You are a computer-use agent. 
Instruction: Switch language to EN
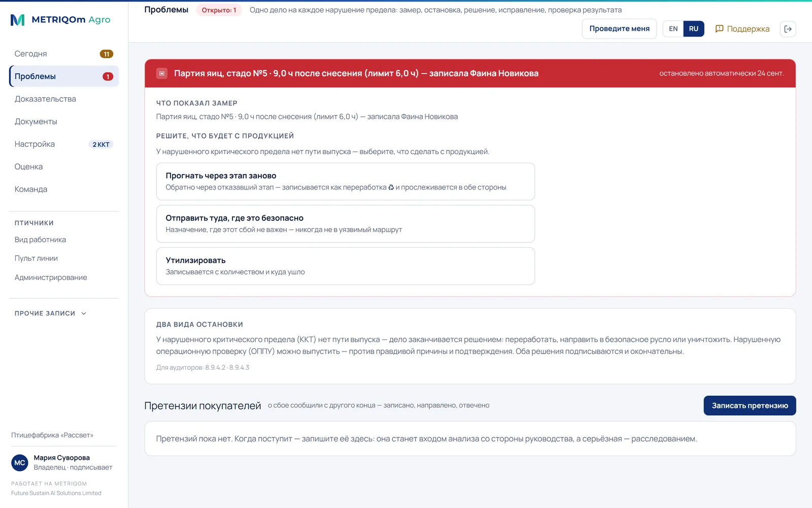[x=673, y=29]
